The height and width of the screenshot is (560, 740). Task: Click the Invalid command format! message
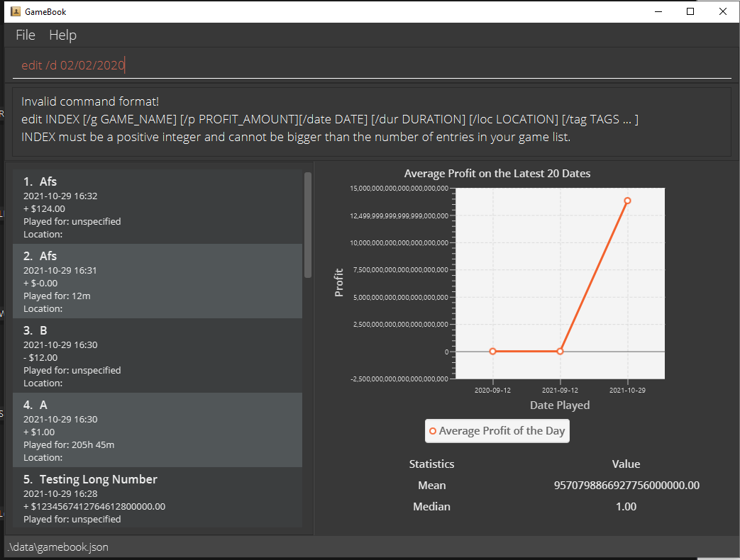point(90,101)
